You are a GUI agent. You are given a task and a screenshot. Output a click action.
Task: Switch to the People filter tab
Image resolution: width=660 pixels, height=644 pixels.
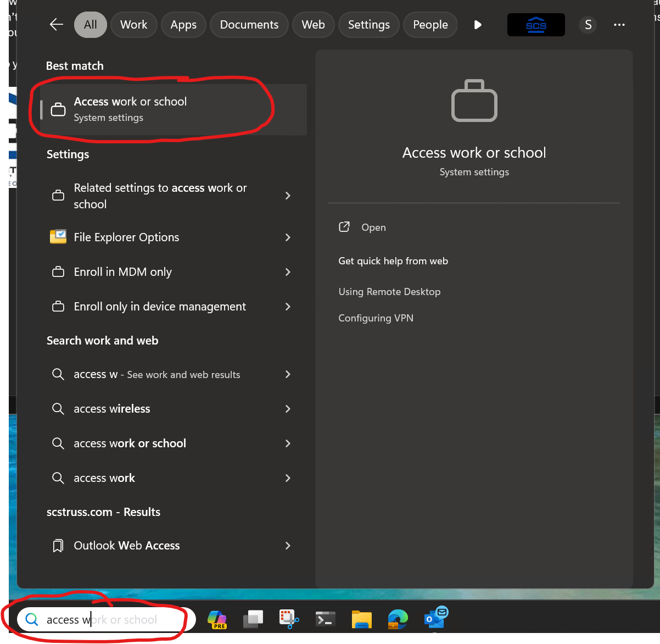[x=430, y=25]
